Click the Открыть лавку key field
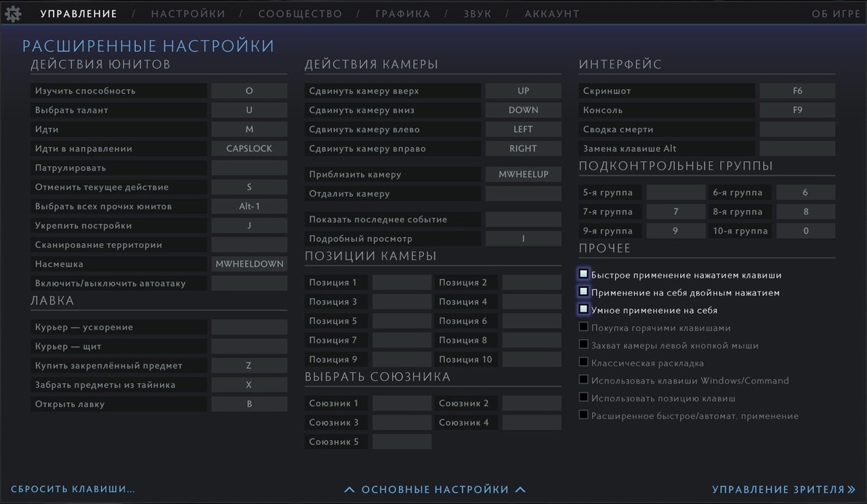867x504 pixels. coord(249,404)
